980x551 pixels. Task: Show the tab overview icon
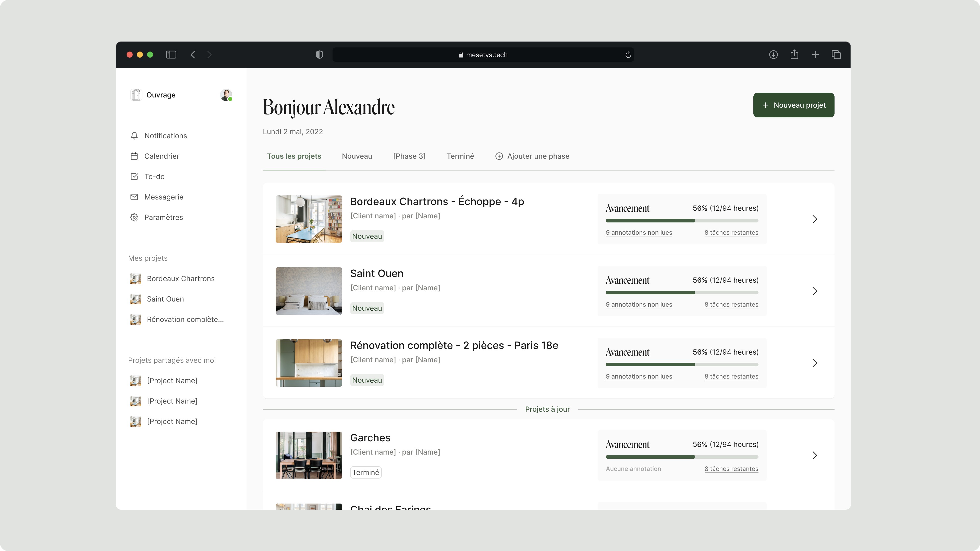(x=836, y=55)
